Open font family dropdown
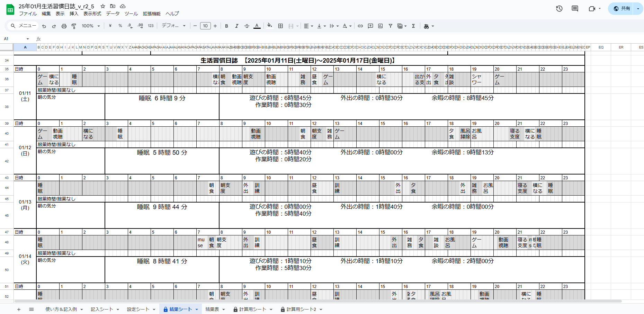 174,26
